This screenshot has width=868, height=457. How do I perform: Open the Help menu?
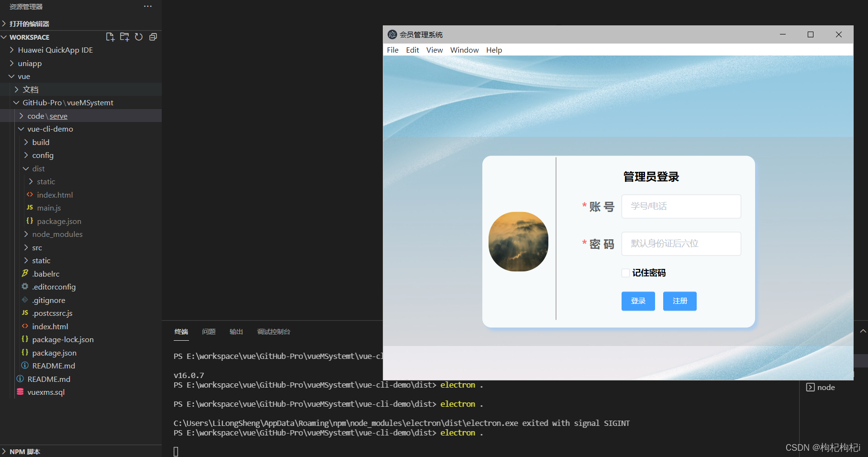[x=494, y=50]
